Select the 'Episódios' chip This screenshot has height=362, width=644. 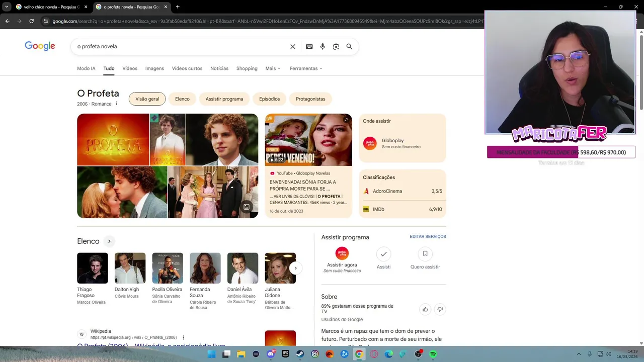(x=269, y=99)
